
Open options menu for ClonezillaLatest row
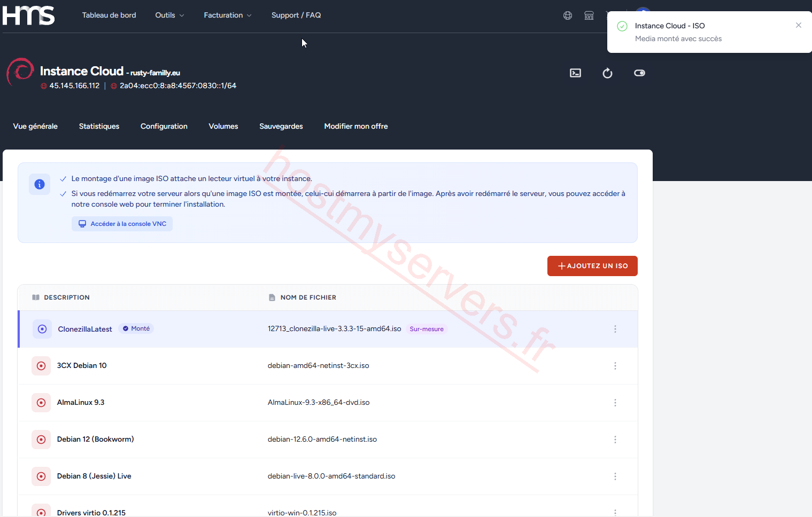(x=615, y=329)
